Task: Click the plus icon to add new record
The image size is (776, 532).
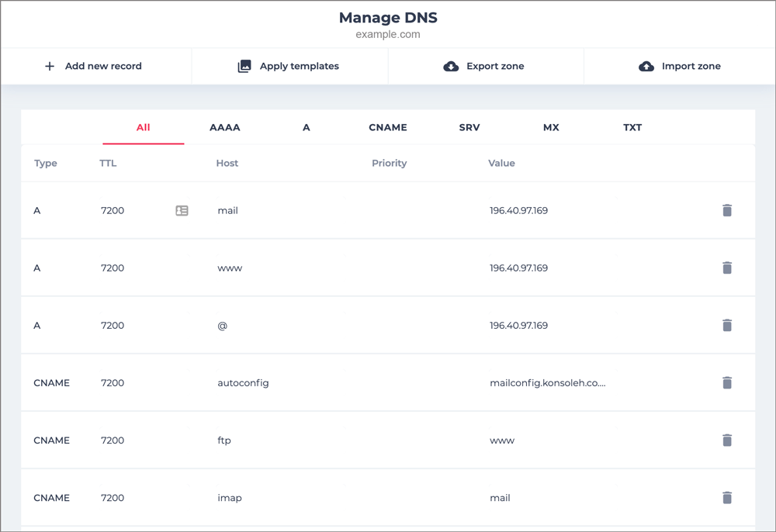Action: 48,66
